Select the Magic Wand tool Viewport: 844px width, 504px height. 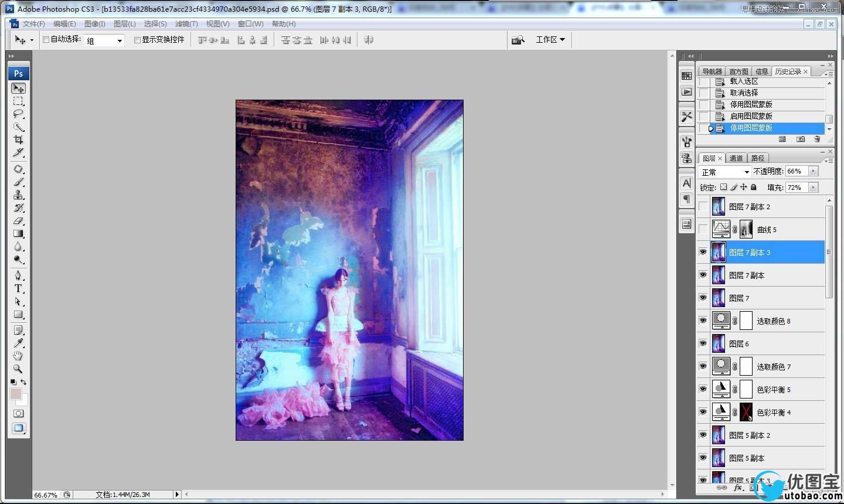click(19, 127)
